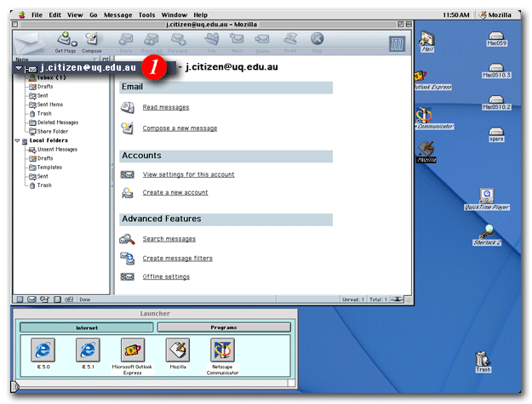The image size is (532, 404).
Task: Select the MacOS9 drive icon on desktop
Action: [497, 38]
